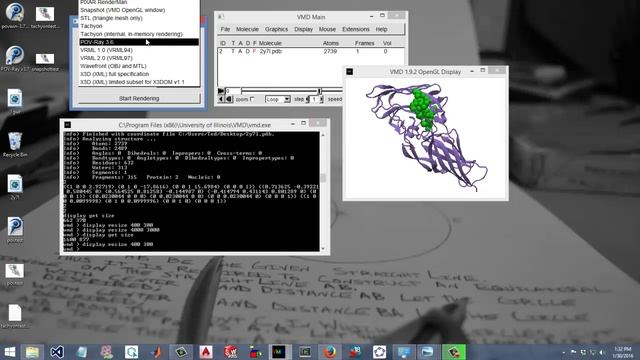Launch Visual Studio from the taskbar
This screenshot has height=360, width=640.
57,352
